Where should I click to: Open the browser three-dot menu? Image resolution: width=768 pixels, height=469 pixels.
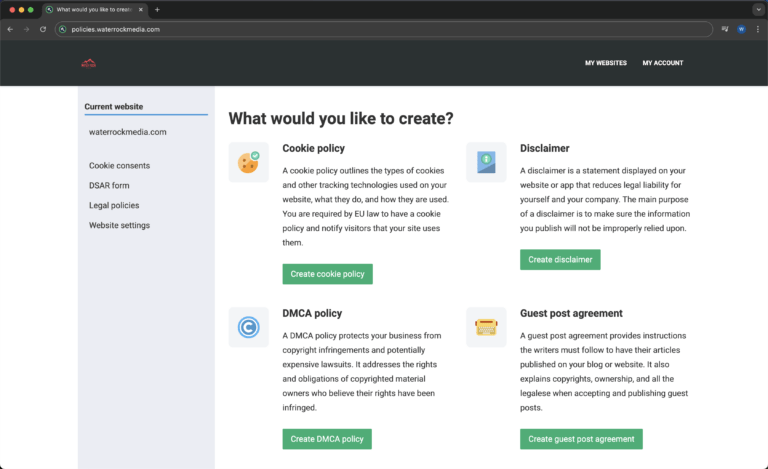[x=758, y=29]
